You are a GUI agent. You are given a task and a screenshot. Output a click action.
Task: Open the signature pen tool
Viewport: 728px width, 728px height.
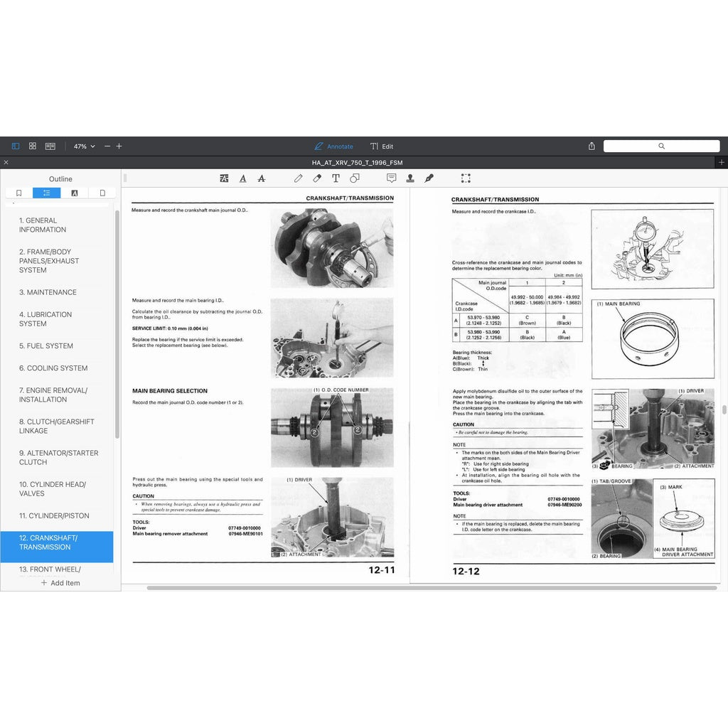(x=429, y=178)
